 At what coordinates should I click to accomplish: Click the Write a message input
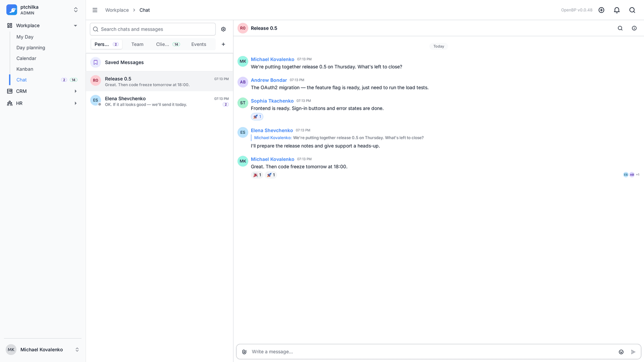433,352
